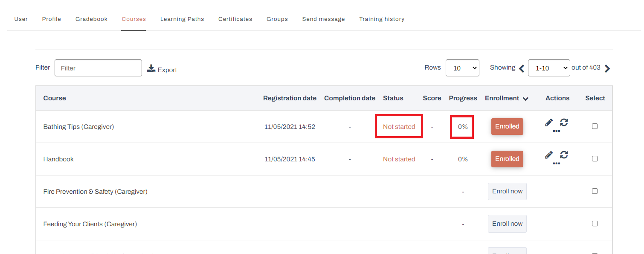Open more actions ellipsis for Bathing Tips
The height and width of the screenshot is (254, 644).
point(557,131)
